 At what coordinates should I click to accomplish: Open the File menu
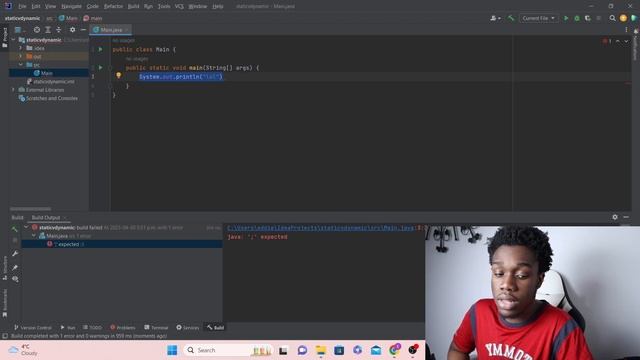pyautogui.click(x=22, y=6)
